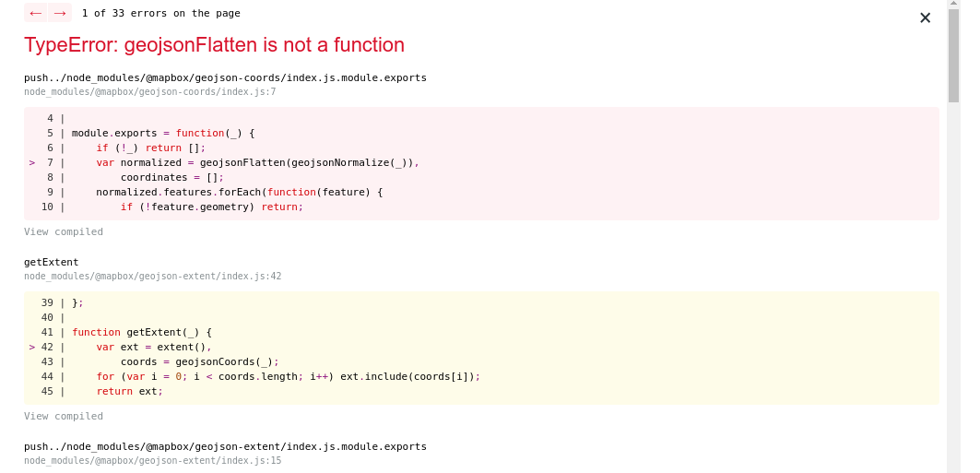Click the vertical scrollbar thumb
980x473 pixels.
pyautogui.click(x=953, y=55)
